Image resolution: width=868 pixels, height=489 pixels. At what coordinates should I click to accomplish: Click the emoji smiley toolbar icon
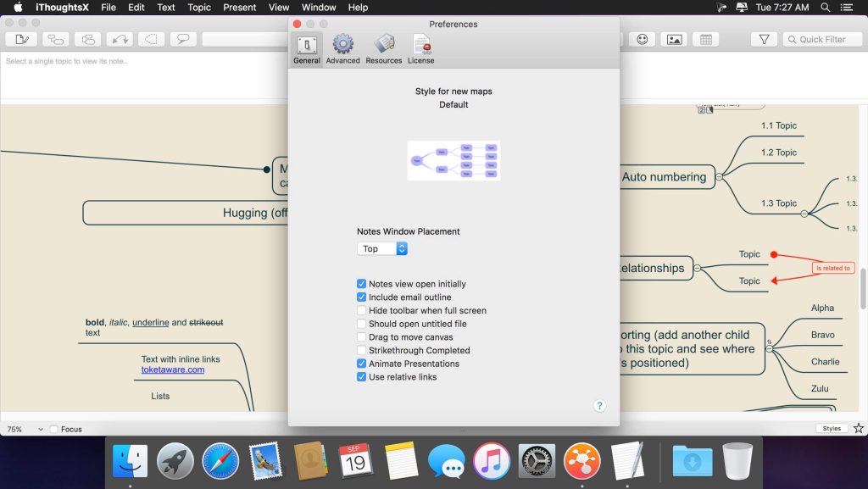643,39
